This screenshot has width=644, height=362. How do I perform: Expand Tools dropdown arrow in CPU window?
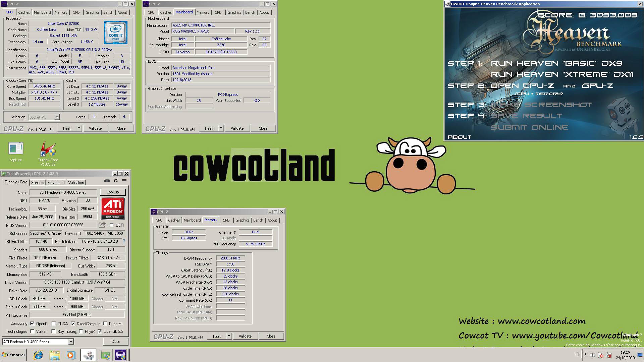tap(79, 128)
